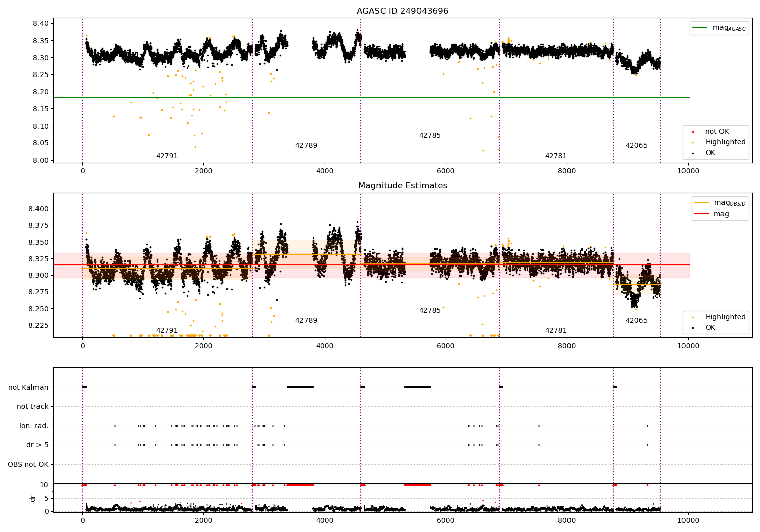Click obsid label 42789 in Magnitude Estimates plot
Screen dimensions: 760x532
tap(306, 321)
